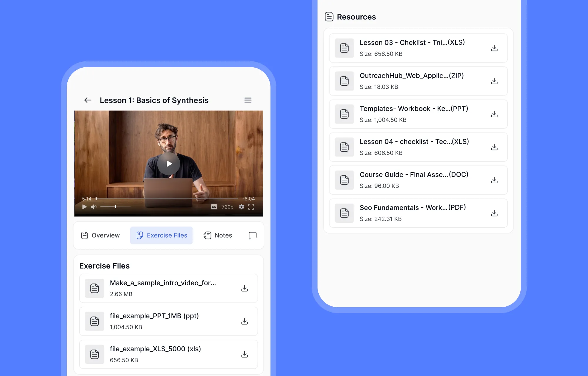Enter fullscreen mode on the video
Screen dimensions: 588x376
point(251,207)
